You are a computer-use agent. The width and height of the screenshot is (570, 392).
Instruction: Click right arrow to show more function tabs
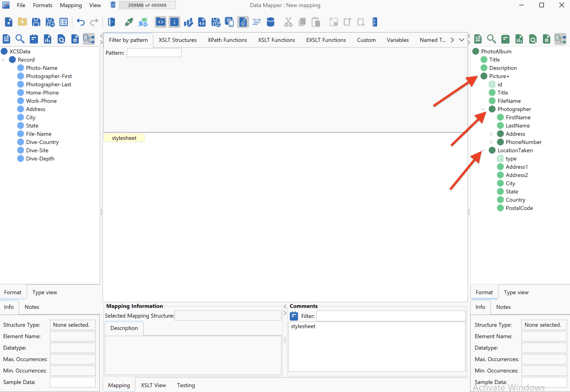coord(452,40)
